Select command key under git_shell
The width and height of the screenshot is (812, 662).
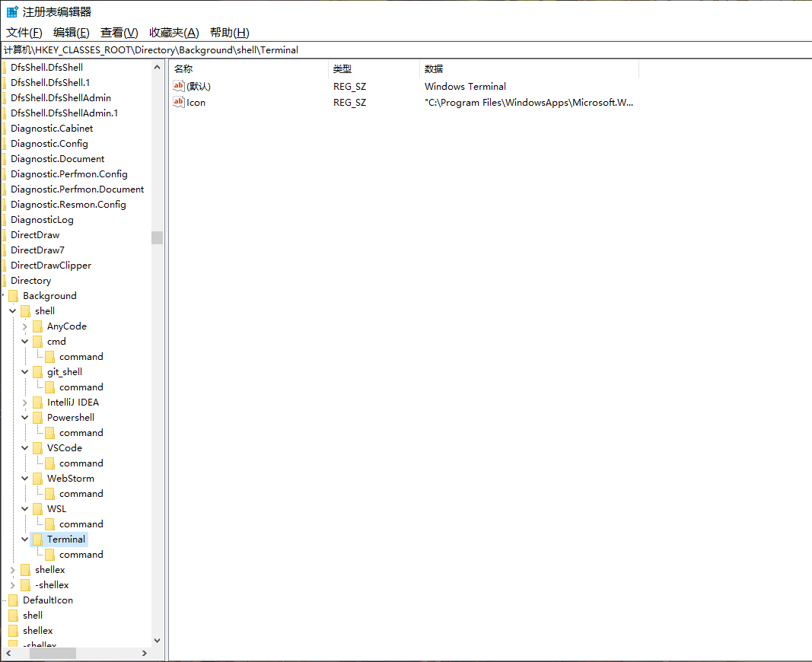pos(81,387)
